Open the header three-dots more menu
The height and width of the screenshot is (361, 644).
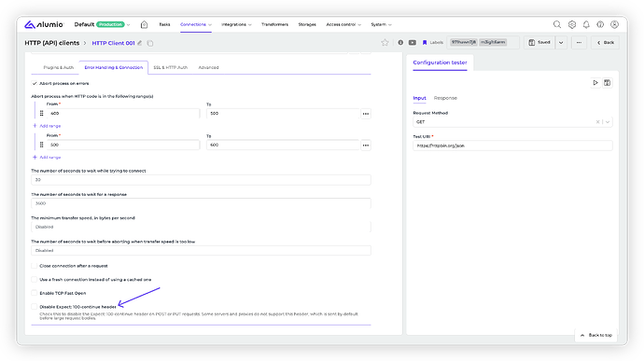(x=579, y=43)
